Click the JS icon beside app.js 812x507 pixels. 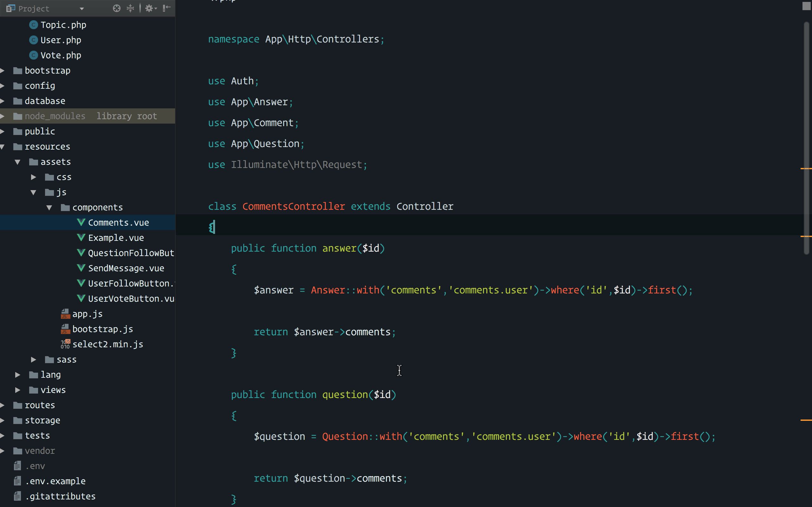coord(65,314)
